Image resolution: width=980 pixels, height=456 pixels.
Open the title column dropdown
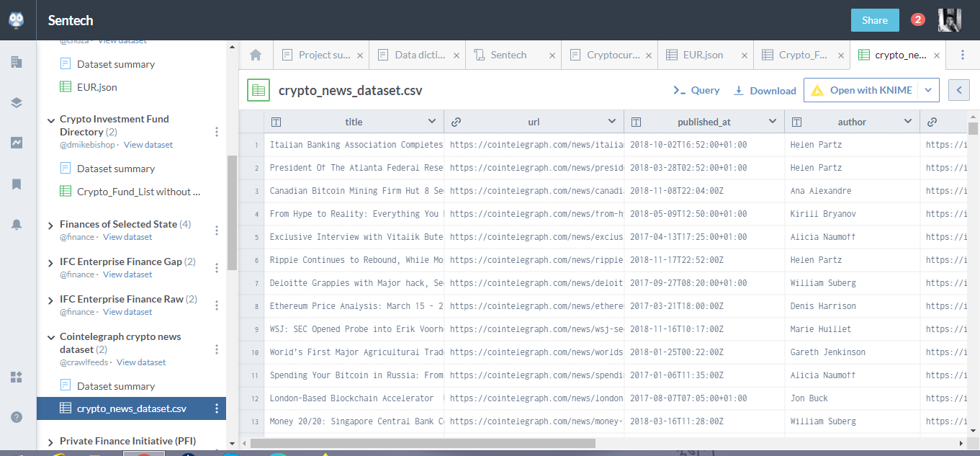[x=432, y=122]
